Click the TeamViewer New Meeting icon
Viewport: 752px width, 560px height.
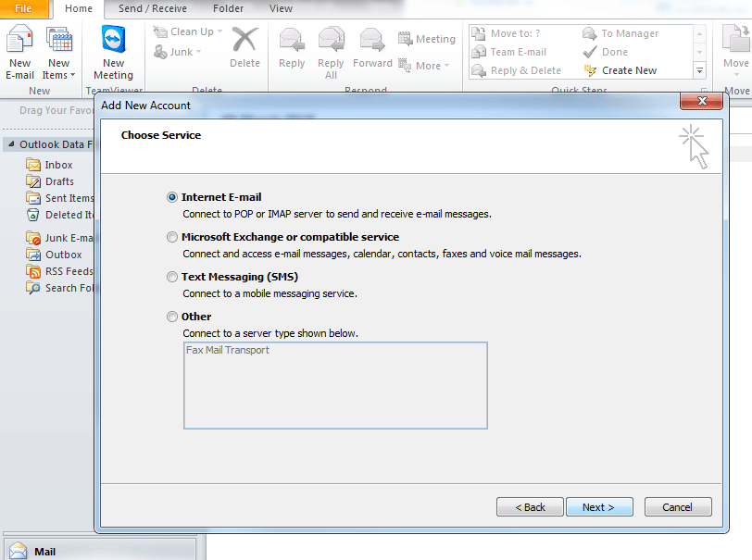click(114, 39)
